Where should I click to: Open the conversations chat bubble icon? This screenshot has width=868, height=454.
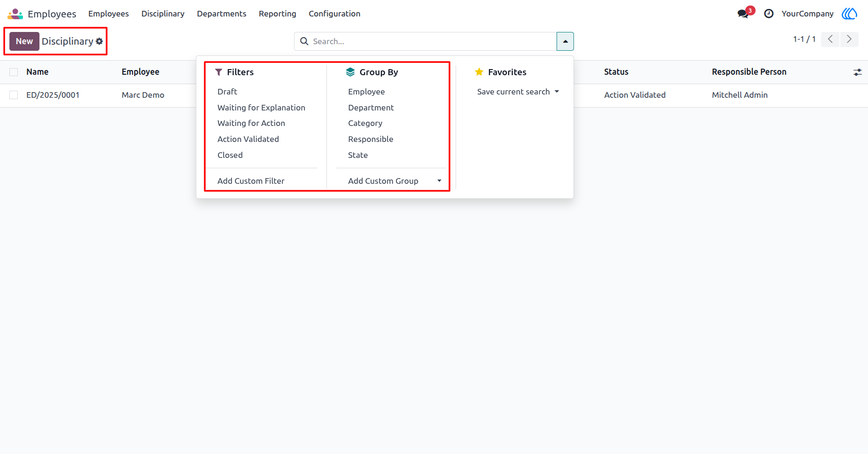(743, 14)
